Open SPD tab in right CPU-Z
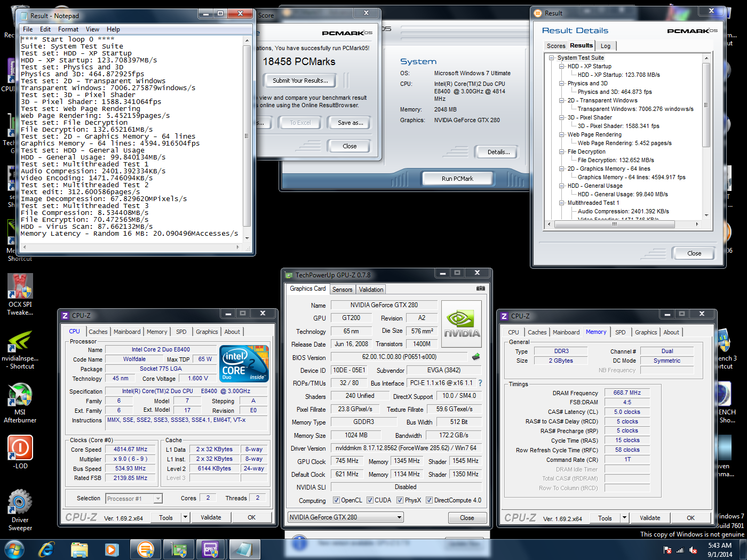 click(x=621, y=332)
